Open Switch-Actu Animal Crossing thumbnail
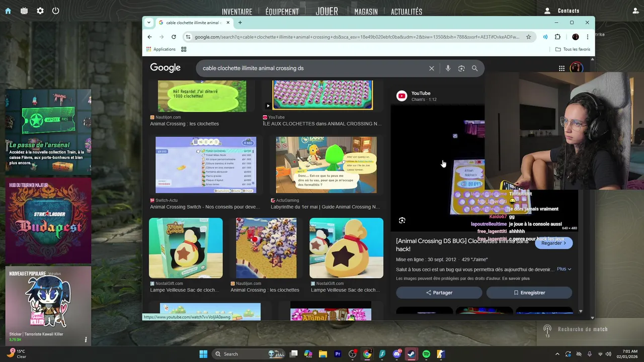This screenshot has width=644, height=362. click(x=206, y=165)
